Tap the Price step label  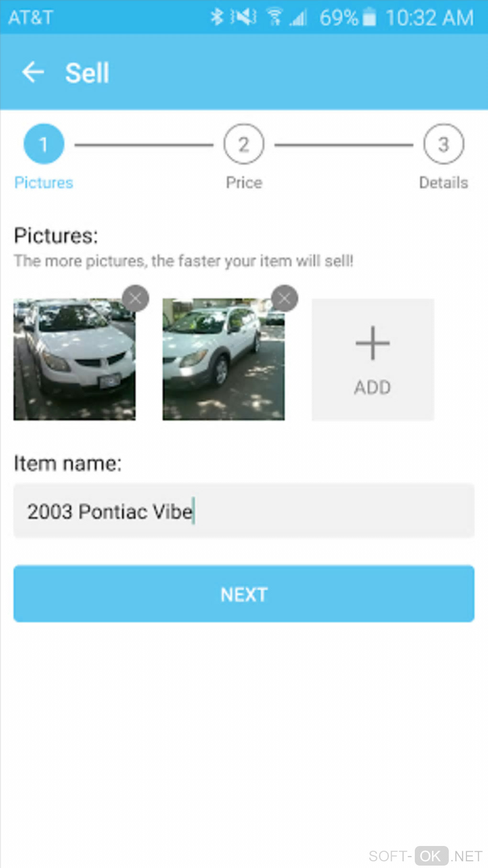[x=244, y=182]
